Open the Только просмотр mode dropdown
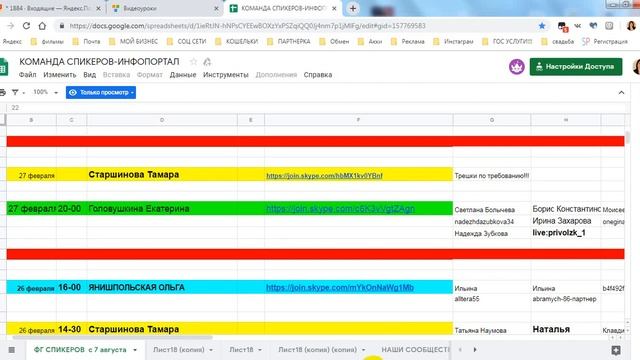The height and width of the screenshot is (360, 640). pos(101,93)
